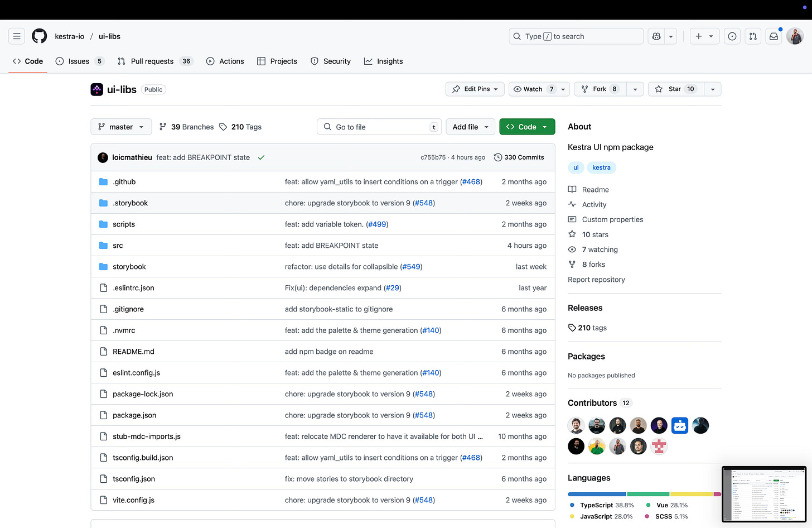
Task: Switch to the Issues tab
Action: (x=80, y=61)
